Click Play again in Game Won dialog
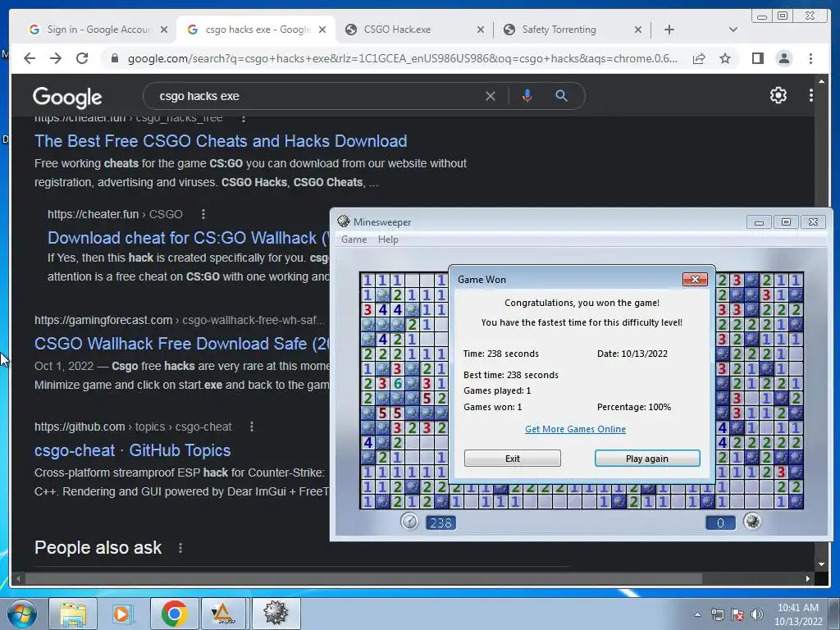Screen dimensions: 840x630 pyautogui.click(x=647, y=459)
